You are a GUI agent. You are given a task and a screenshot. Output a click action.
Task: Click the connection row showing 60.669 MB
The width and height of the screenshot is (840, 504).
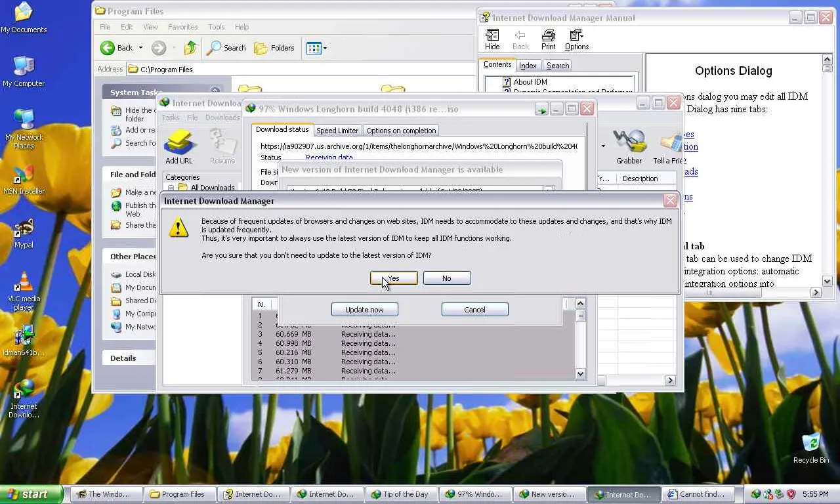[413, 334]
